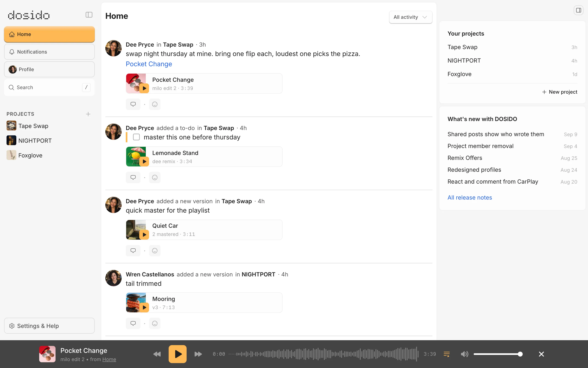The width and height of the screenshot is (588, 368).
Task: Seek within the player waveform
Action: [x=323, y=354]
